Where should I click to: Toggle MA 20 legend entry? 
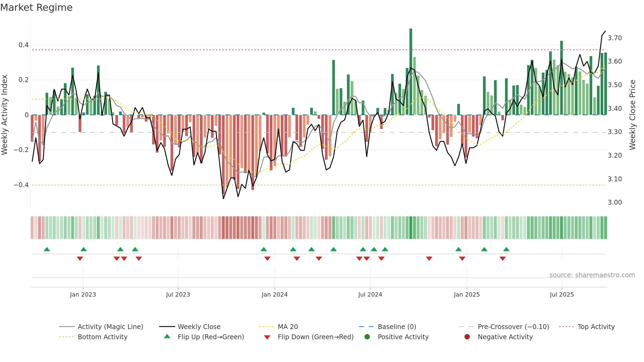coord(278,327)
